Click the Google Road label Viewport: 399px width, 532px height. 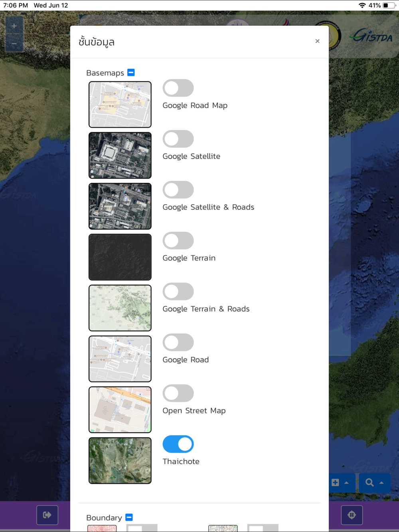point(186,360)
